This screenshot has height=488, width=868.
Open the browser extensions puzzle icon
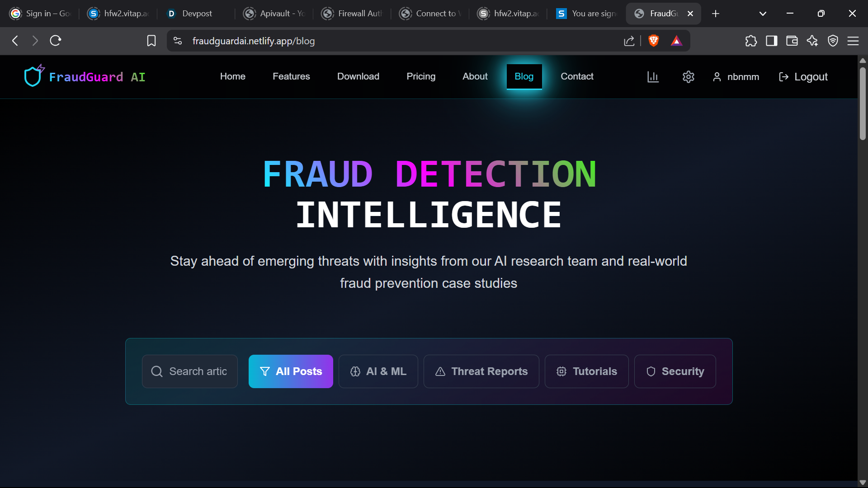(x=751, y=41)
